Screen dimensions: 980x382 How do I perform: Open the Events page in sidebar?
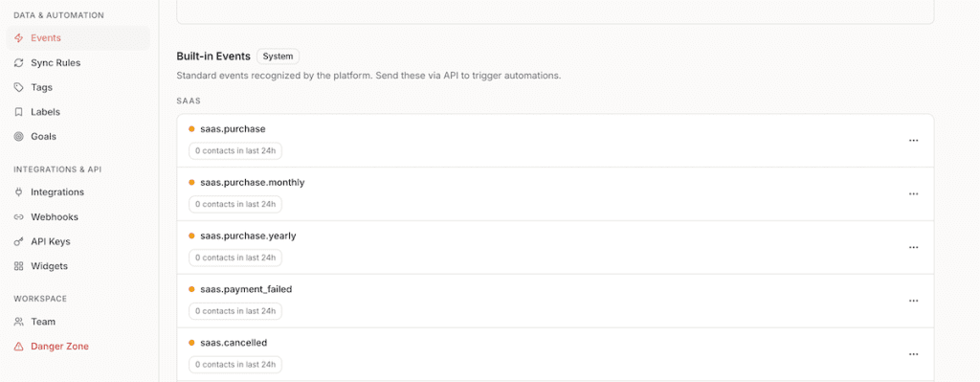78,38
